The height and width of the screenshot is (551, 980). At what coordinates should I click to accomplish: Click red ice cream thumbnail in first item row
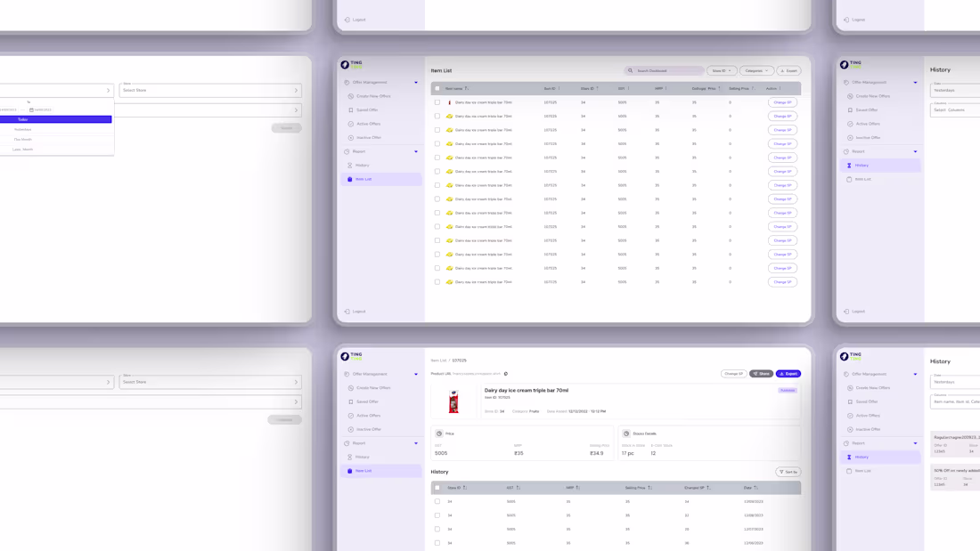point(449,102)
